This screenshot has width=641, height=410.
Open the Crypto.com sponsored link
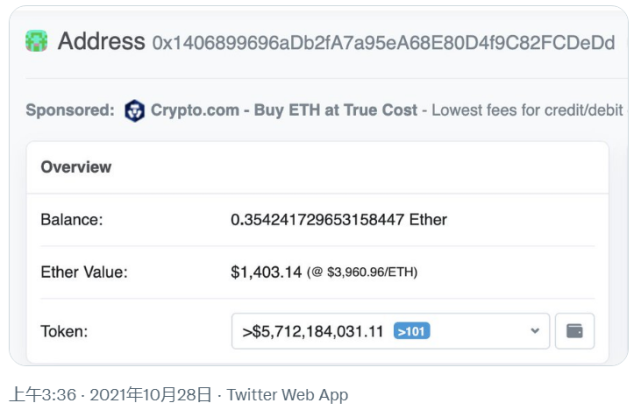tap(195, 110)
